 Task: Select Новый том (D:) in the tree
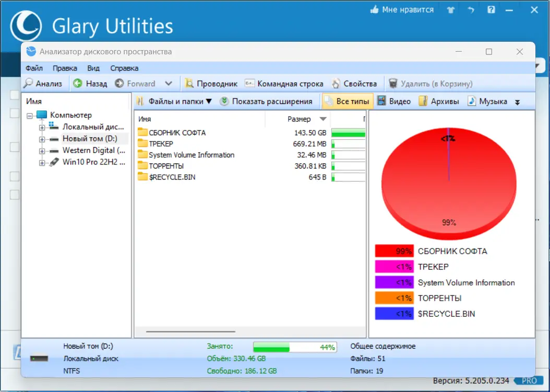tap(90, 139)
